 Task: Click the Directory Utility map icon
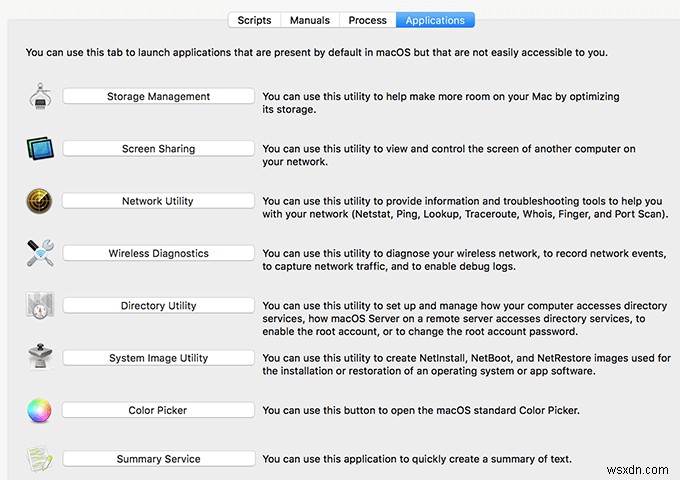tap(39, 305)
